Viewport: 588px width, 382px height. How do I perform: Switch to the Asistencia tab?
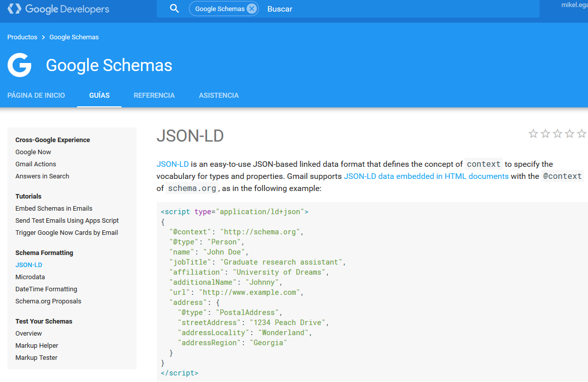click(x=219, y=95)
